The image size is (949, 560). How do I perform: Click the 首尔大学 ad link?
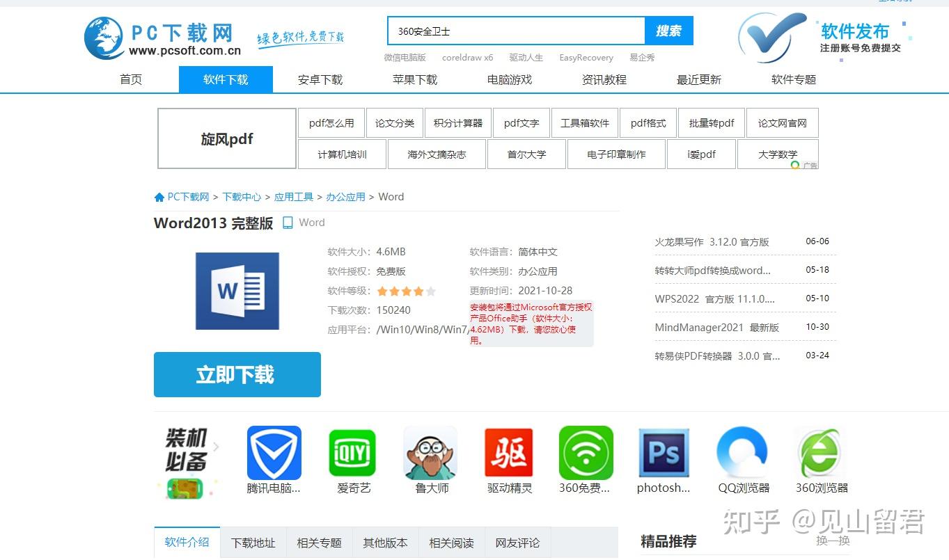point(526,154)
